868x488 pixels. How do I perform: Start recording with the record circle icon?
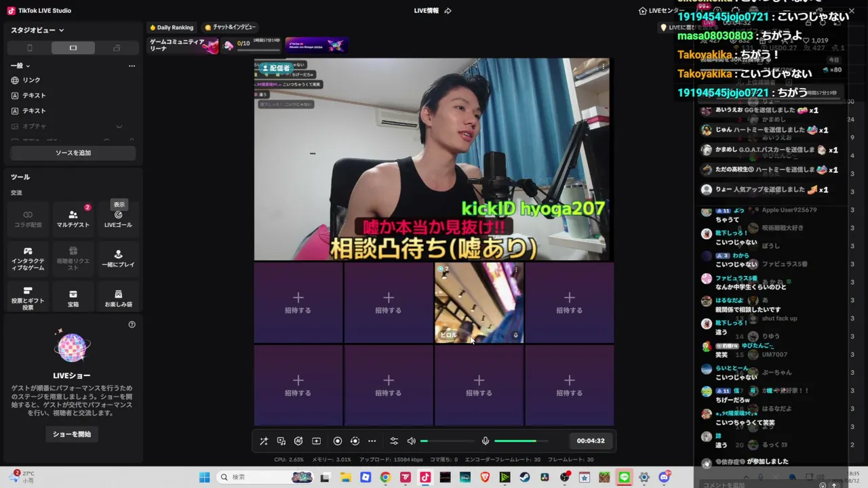coord(338,441)
